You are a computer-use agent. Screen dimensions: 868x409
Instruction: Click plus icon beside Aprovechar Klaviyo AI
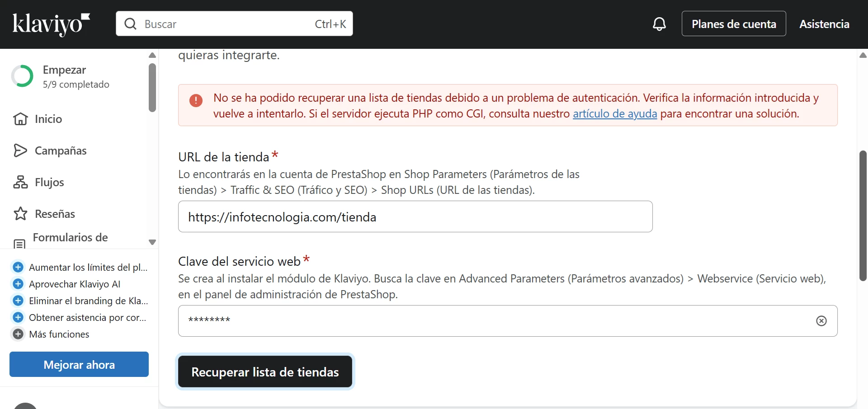click(18, 284)
